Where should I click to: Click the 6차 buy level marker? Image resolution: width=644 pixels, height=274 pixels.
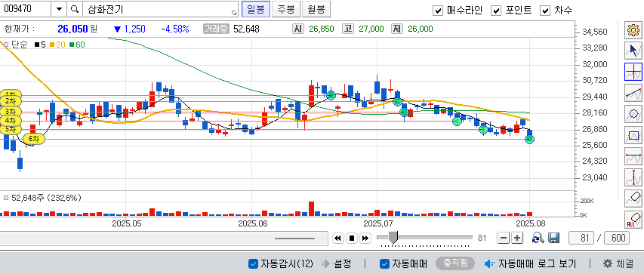click(x=34, y=139)
